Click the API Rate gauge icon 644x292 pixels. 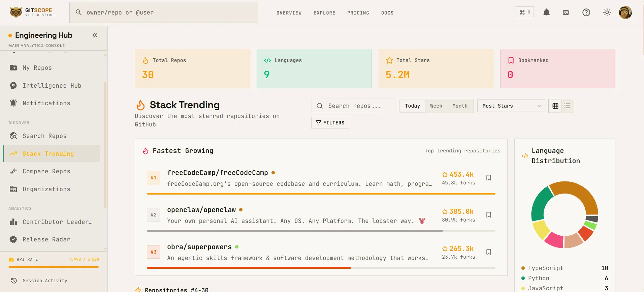pos(11,259)
